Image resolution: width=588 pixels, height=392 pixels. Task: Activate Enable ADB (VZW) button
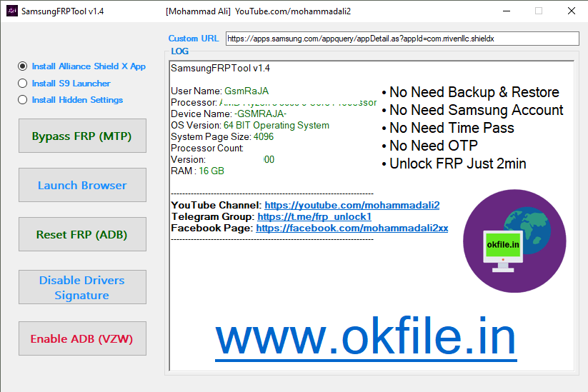coord(82,338)
